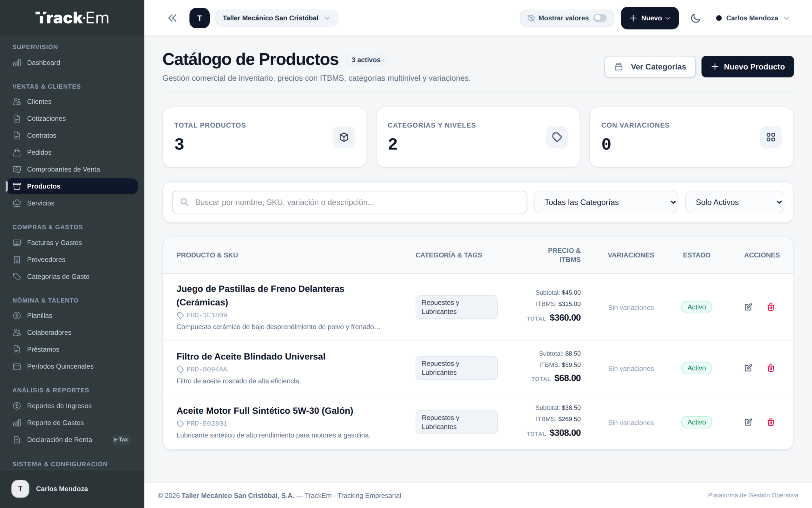812x508 pixels.
Task: Edit Filtro de Aceite Blindado Universal
Action: (x=748, y=368)
